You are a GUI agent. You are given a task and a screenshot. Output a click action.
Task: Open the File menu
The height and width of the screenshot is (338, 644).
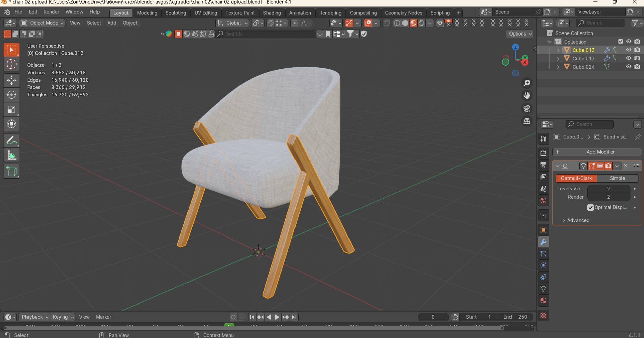(x=18, y=12)
